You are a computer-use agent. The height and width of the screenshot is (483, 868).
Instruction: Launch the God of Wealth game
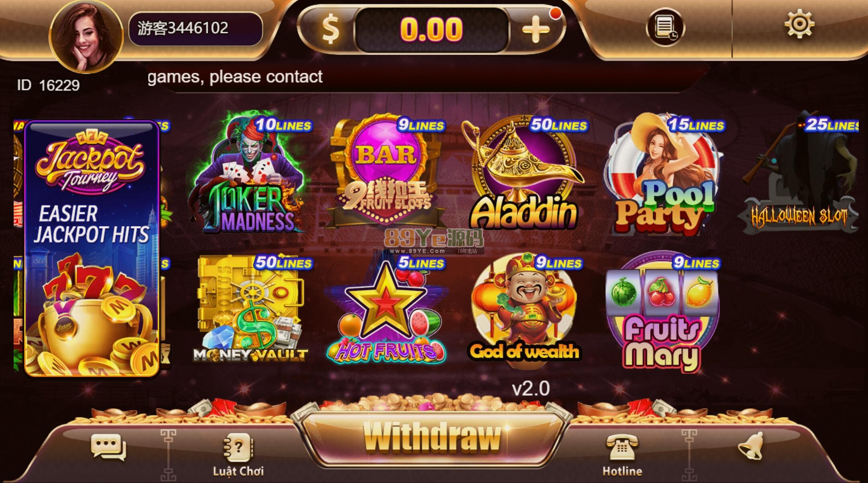tap(525, 309)
